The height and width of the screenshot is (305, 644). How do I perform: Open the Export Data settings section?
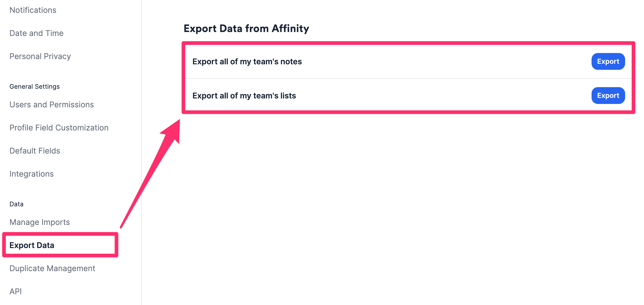[x=32, y=245]
